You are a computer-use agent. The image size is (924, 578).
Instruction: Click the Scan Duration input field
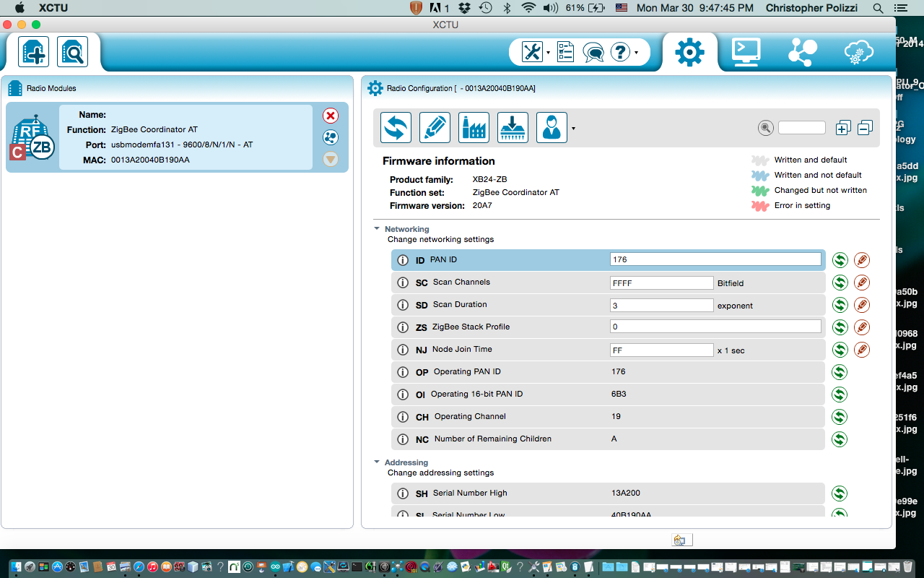pyautogui.click(x=662, y=305)
